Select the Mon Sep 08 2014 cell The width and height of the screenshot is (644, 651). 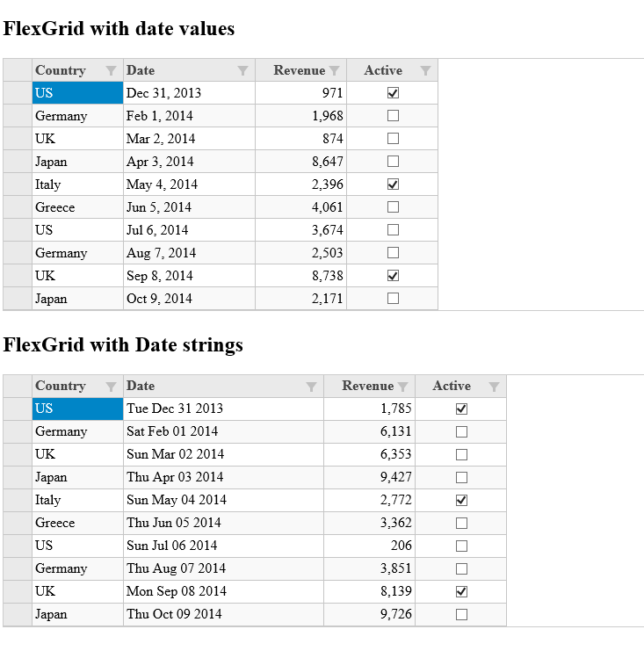pos(223,591)
